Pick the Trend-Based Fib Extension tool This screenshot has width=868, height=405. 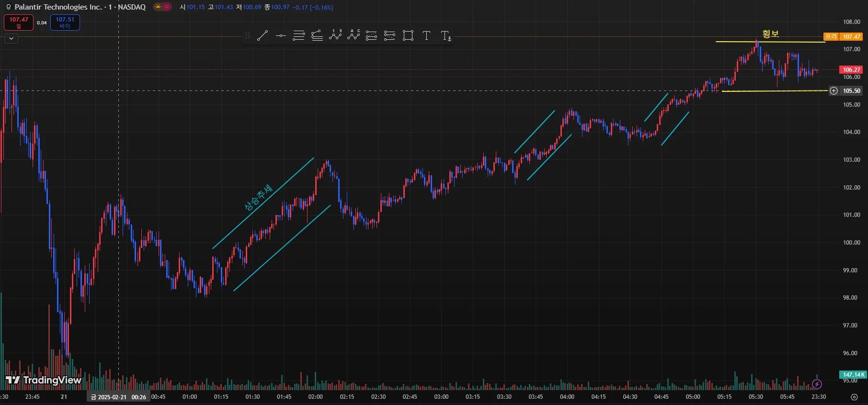(x=317, y=35)
